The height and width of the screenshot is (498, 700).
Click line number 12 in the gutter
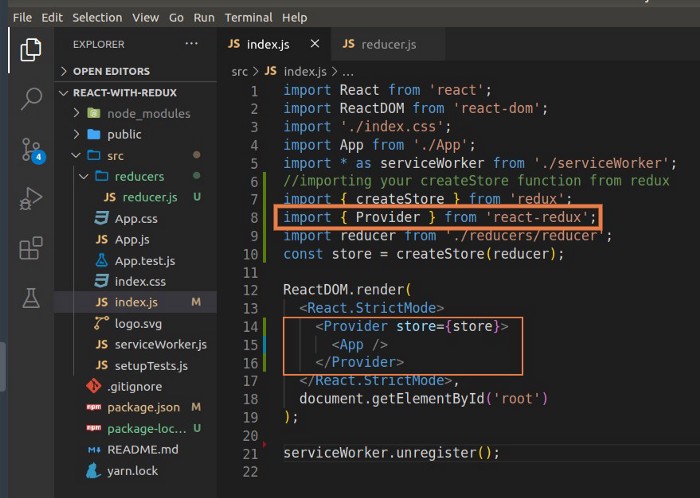[249, 290]
